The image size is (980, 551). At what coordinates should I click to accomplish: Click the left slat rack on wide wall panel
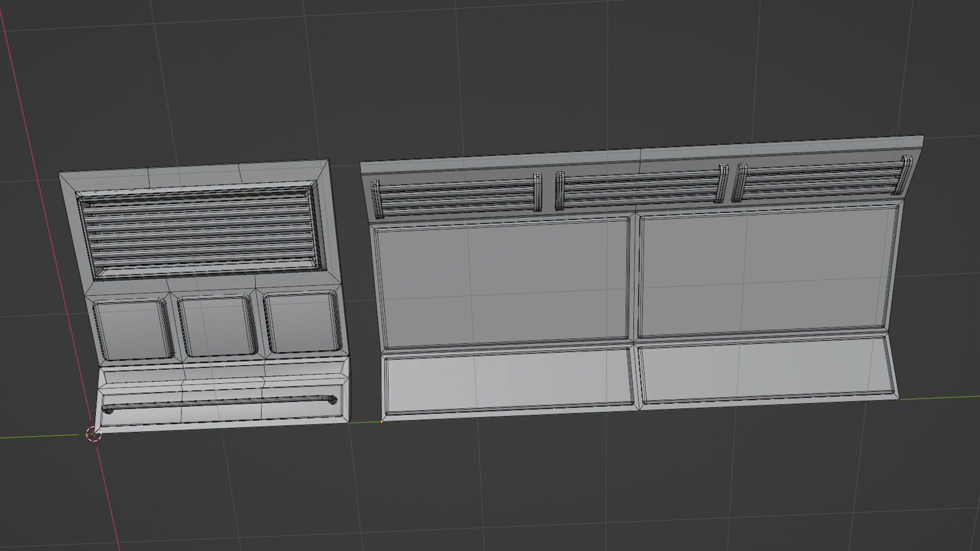click(456, 196)
